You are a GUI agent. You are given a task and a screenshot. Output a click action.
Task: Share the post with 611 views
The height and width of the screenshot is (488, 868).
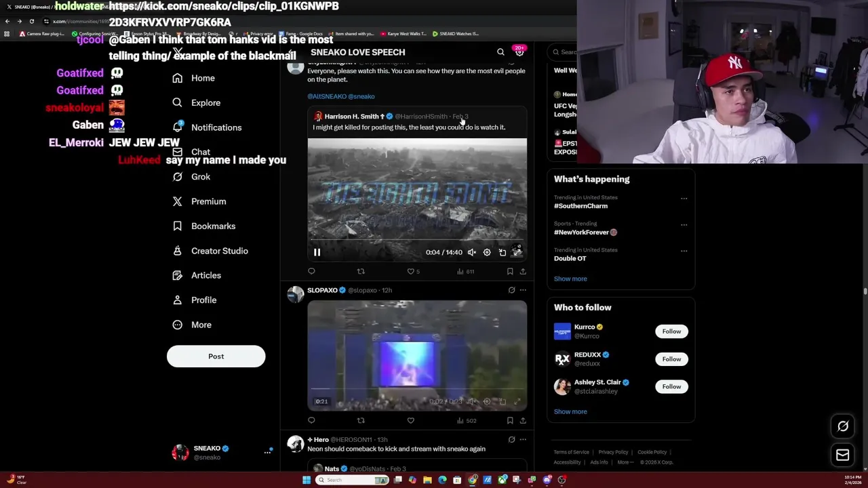coord(523,271)
